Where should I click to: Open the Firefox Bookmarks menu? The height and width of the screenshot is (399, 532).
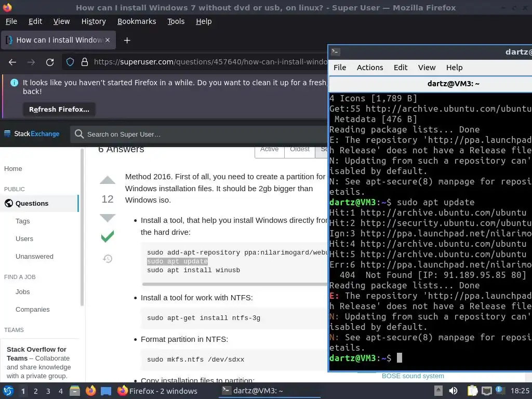click(x=137, y=21)
